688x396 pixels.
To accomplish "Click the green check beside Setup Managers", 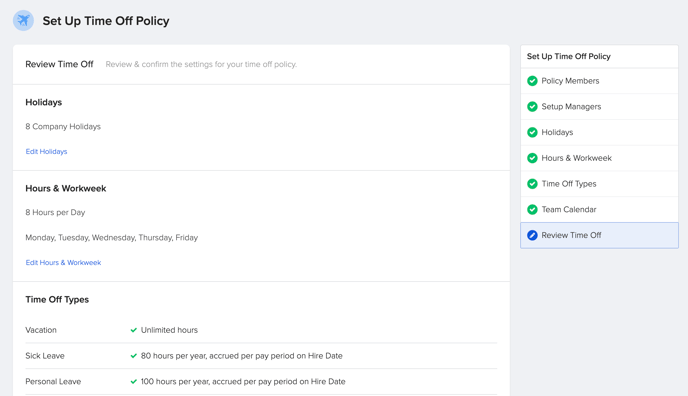I will (532, 107).
